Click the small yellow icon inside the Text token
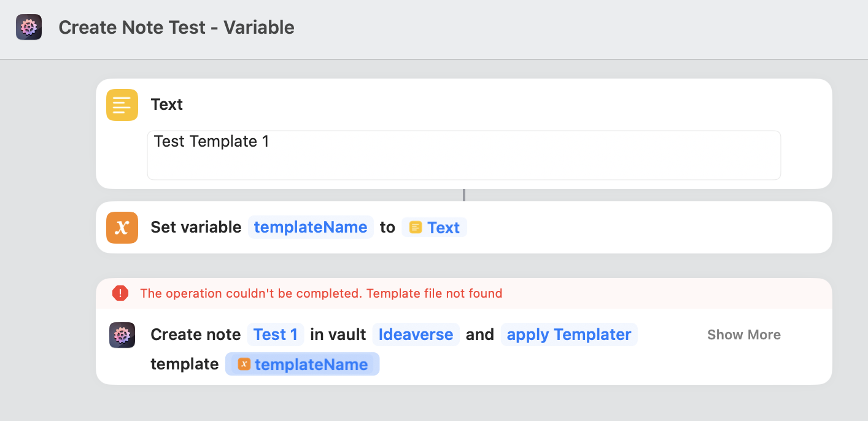This screenshot has height=421, width=868. (416, 228)
